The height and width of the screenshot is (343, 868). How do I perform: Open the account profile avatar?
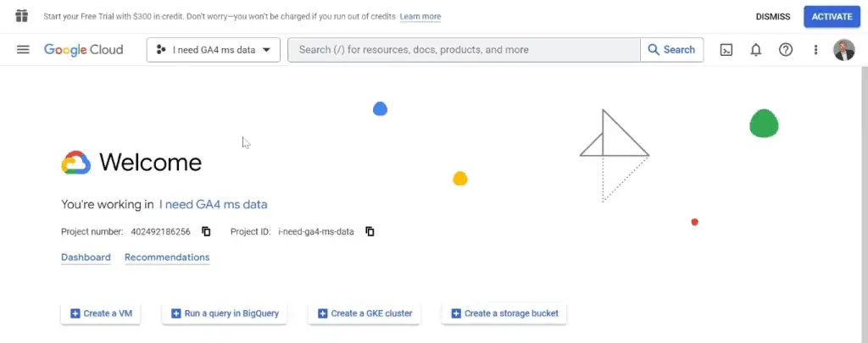[x=843, y=50]
